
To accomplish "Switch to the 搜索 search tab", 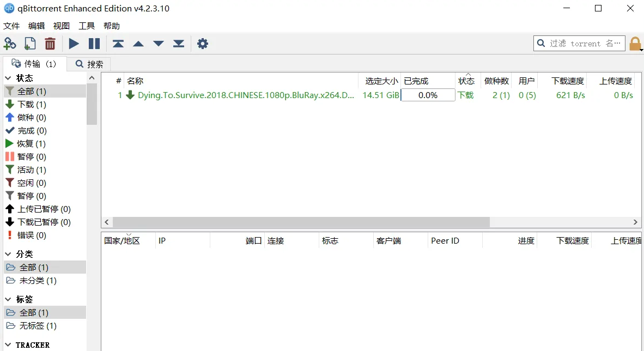I will 88,63.
